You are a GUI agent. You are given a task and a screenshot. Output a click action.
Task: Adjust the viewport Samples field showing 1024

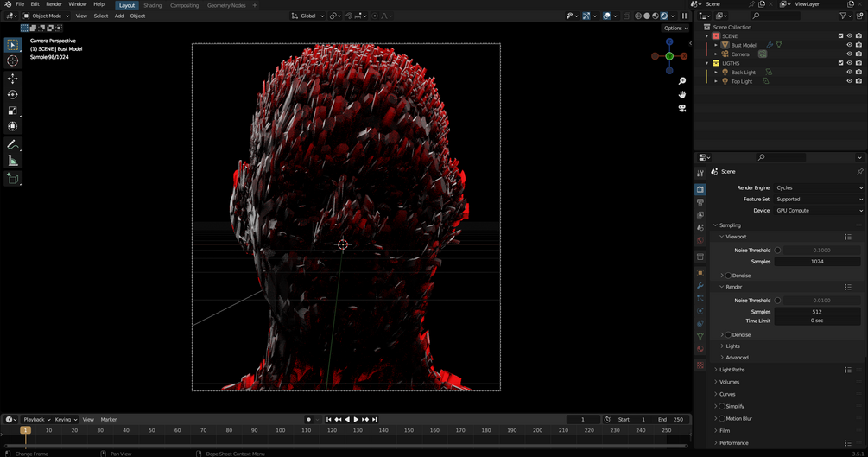(x=816, y=261)
